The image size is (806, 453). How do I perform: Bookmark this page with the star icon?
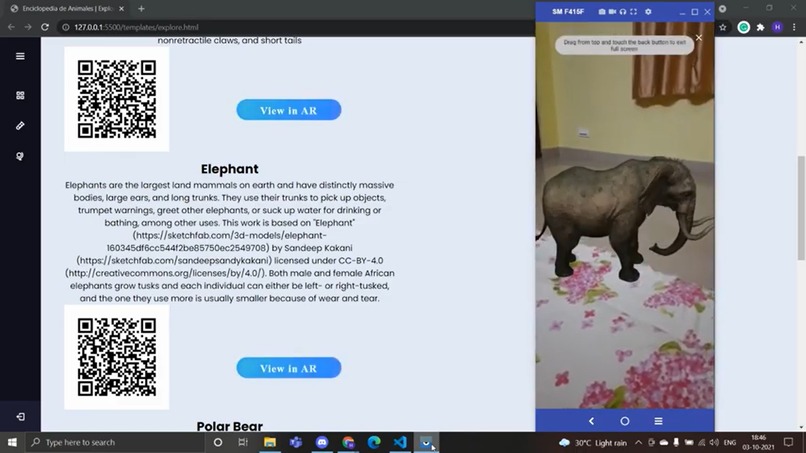pyautogui.click(x=723, y=27)
